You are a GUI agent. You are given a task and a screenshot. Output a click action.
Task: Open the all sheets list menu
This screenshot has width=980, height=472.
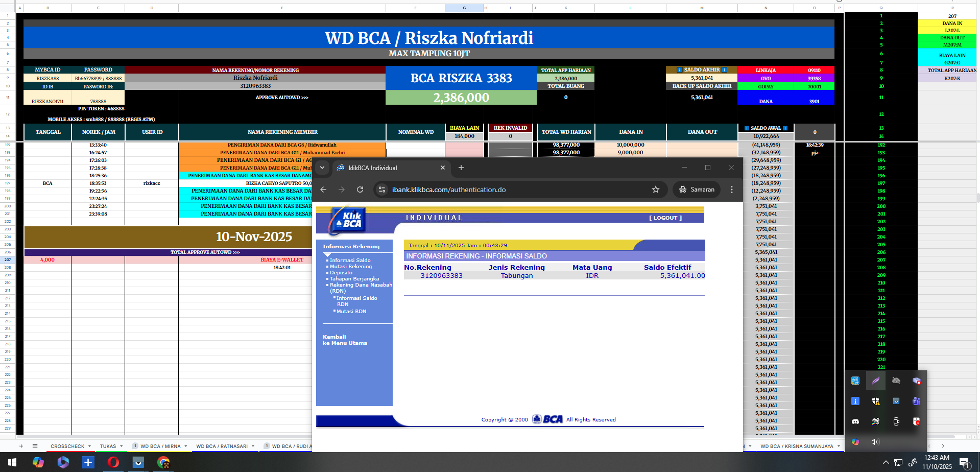click(x=35, y=446)
